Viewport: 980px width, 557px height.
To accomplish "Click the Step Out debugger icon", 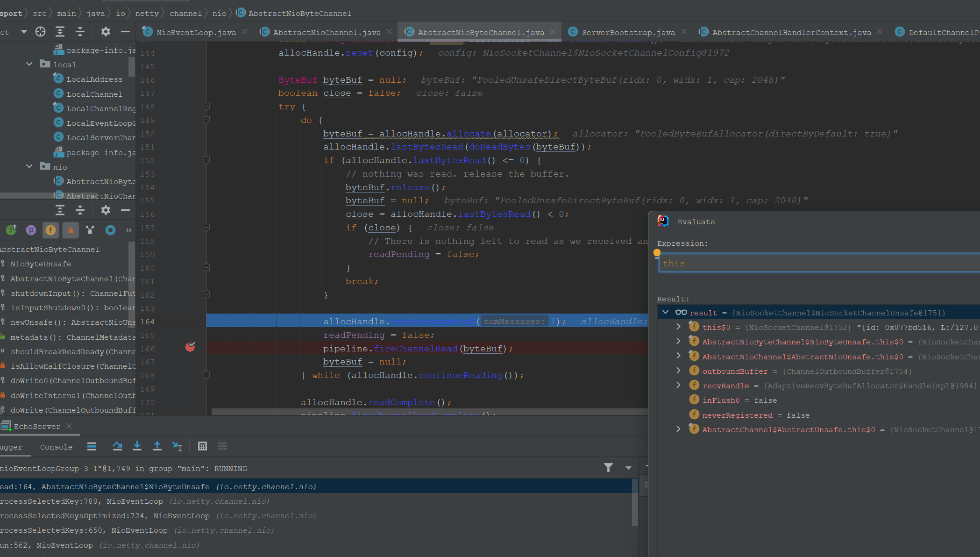I will pyautogui.click(x=157, y=446).
